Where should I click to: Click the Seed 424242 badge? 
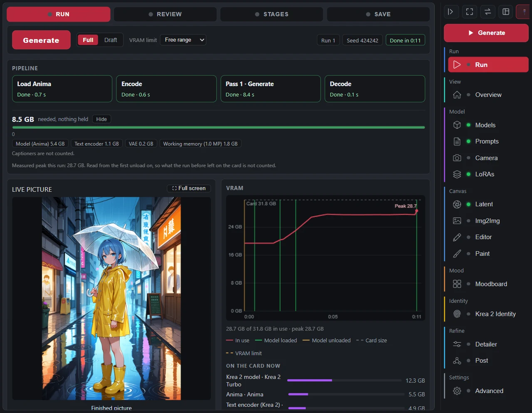point(362,40)
